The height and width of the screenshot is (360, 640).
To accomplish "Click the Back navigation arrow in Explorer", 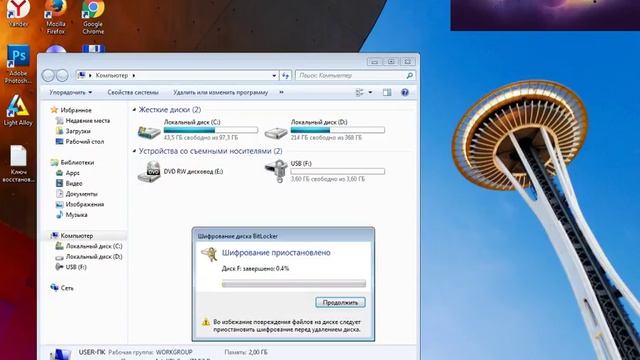I will [48, 75].
